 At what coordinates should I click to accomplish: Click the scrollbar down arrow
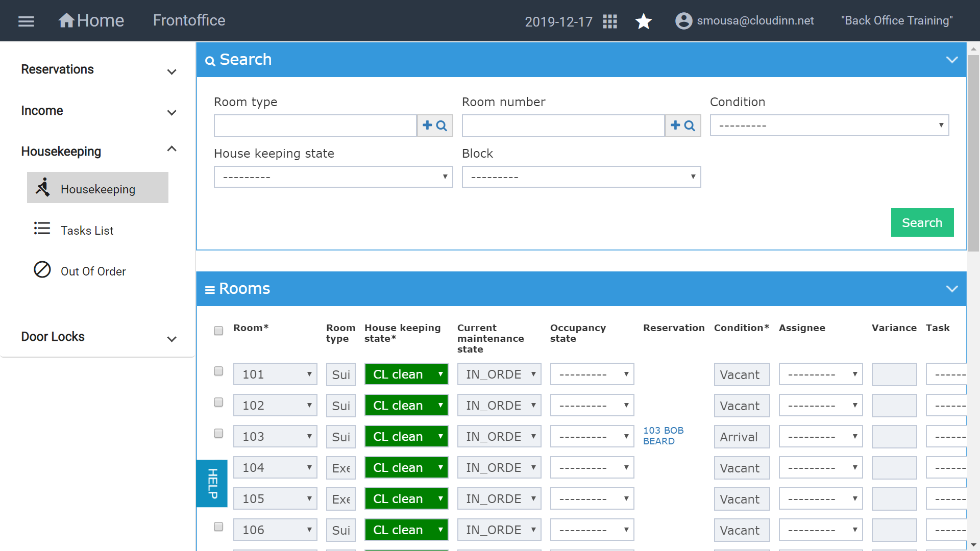tap(973, 545)
